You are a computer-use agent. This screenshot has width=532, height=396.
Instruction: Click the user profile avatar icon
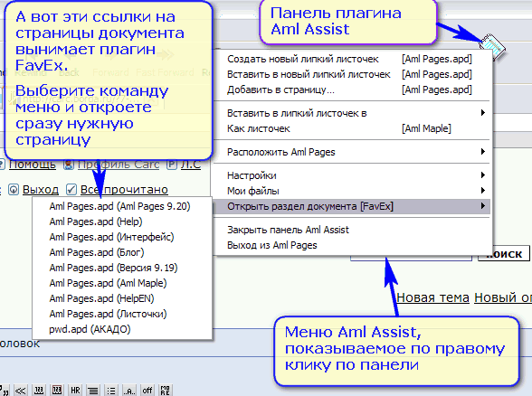click(69, 165)
